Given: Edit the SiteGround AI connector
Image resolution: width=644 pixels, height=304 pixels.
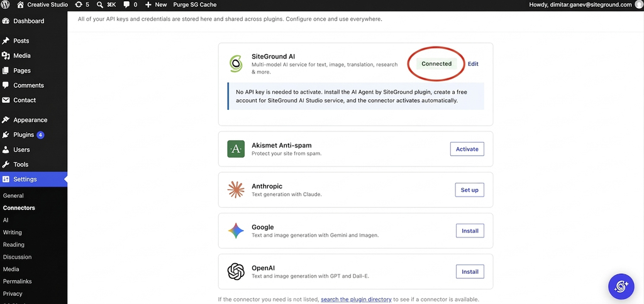Looking at the screenshot, I should point(473,64).
